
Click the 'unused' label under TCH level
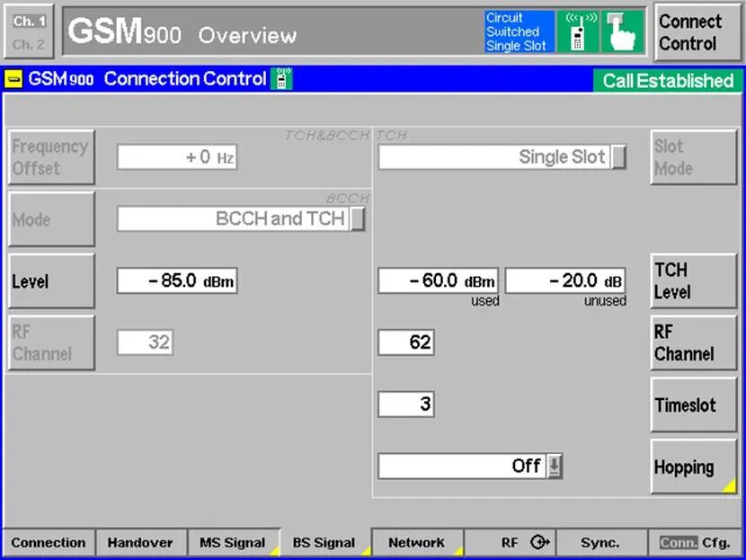[605, 301]
